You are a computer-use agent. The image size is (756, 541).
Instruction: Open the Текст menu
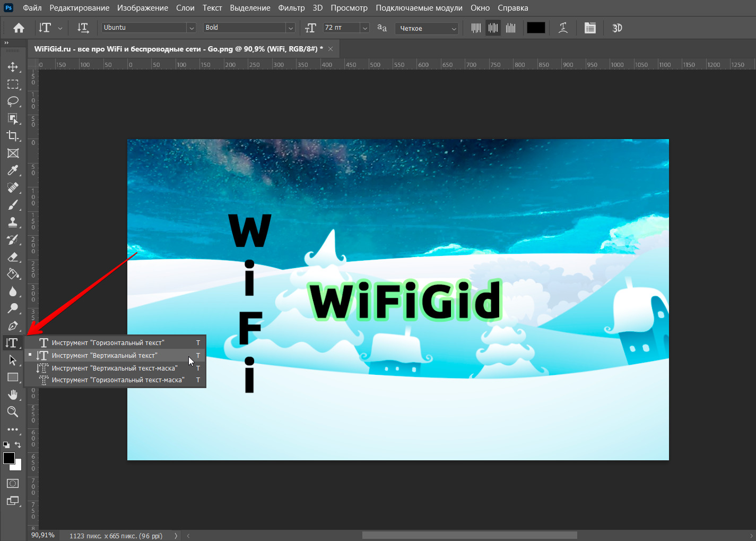point(212,8)
